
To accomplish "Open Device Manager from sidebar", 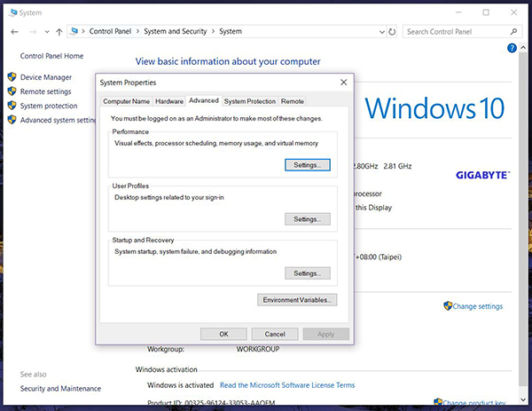I will 46,77.
